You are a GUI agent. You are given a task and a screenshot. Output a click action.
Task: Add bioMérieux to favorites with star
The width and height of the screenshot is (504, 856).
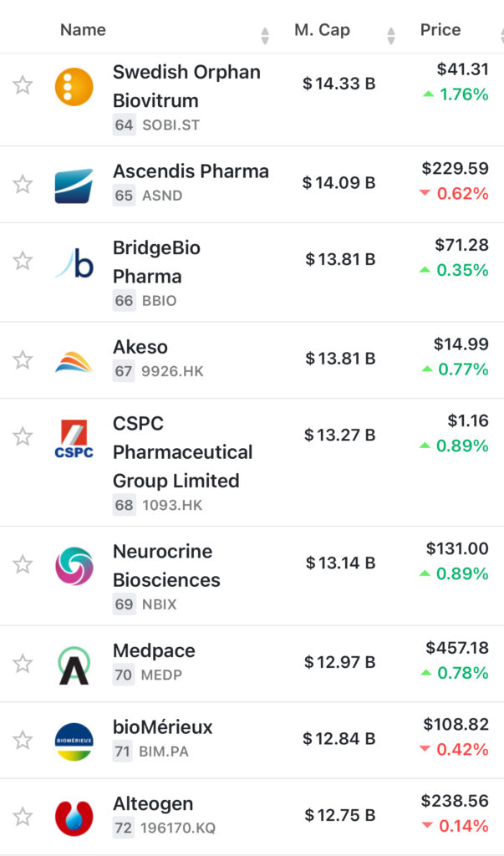pyautogui.click(x=23, y=740)
